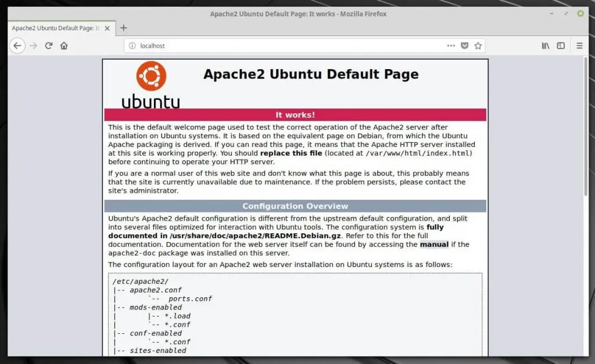Screen dimensions: 595x364
Task: Click the 'mods-enabled' line in the tree
Action: pyautogui.click(x=156, y=308)
